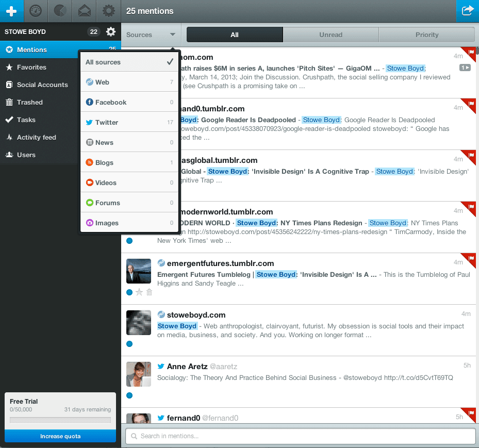Switch to the Priority tab
The height and width of the screenshot is (448, 479).
coord(427,35)
